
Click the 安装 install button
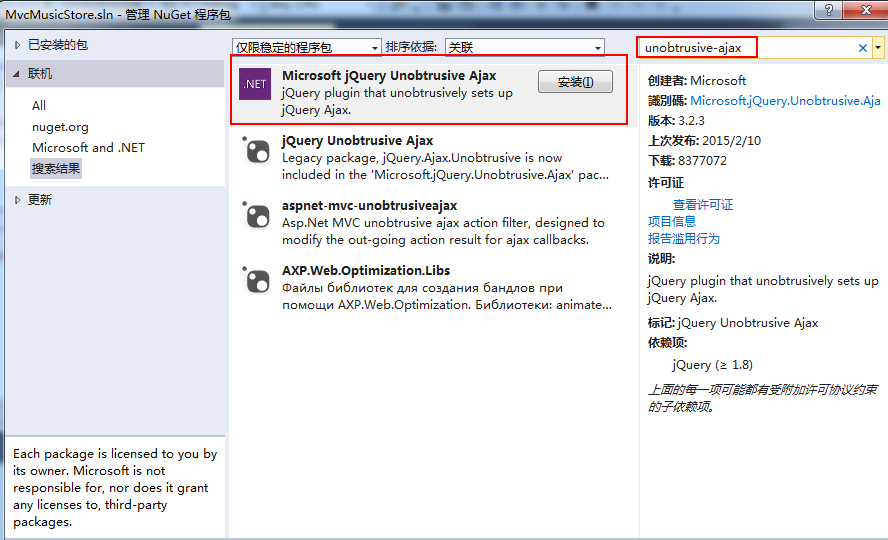click(x=575, y=82)
